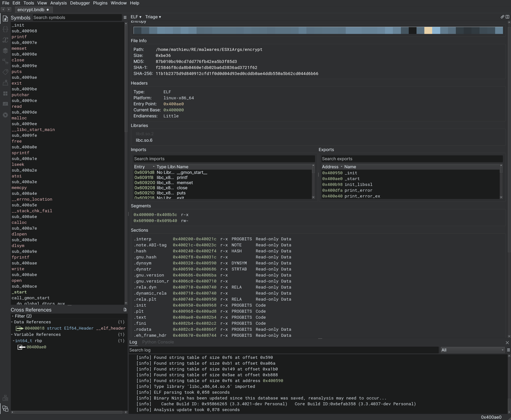Switch to the Python Console tab
This screenshot has height=420, width=511.
pos(158,342)
